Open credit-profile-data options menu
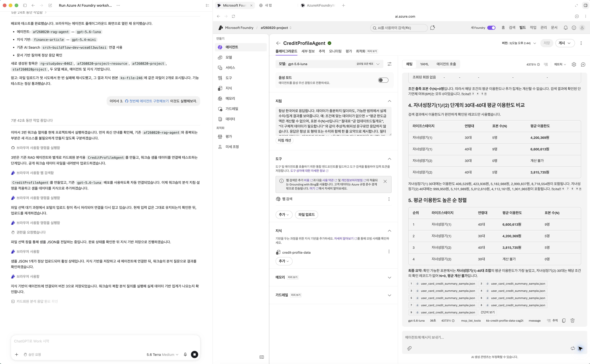590x364 pixels. (x=389, y=252)
